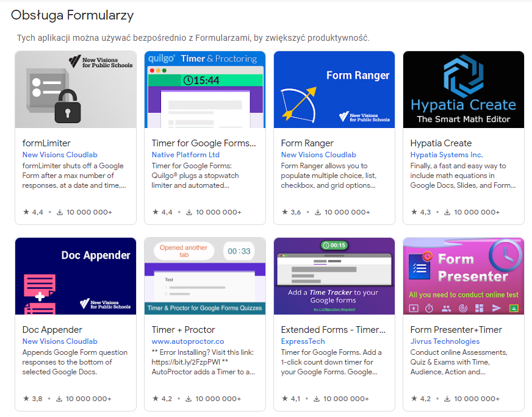The height and width of the screenshot is (417, 532).
Task: Click the star rating icon on Doc Appender
Action: 26,398
